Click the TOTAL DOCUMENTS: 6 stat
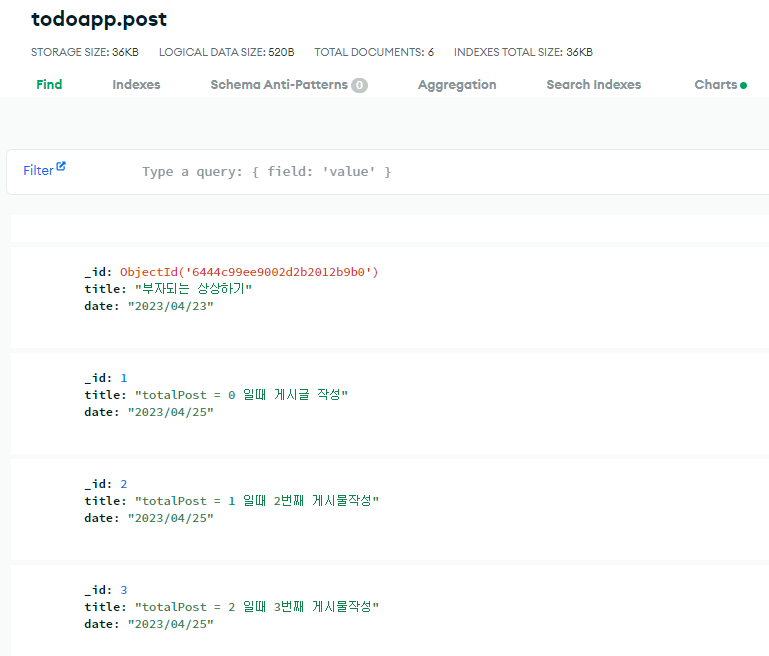The width and height of the screenshot is (769, 656). tap(374, 52)
